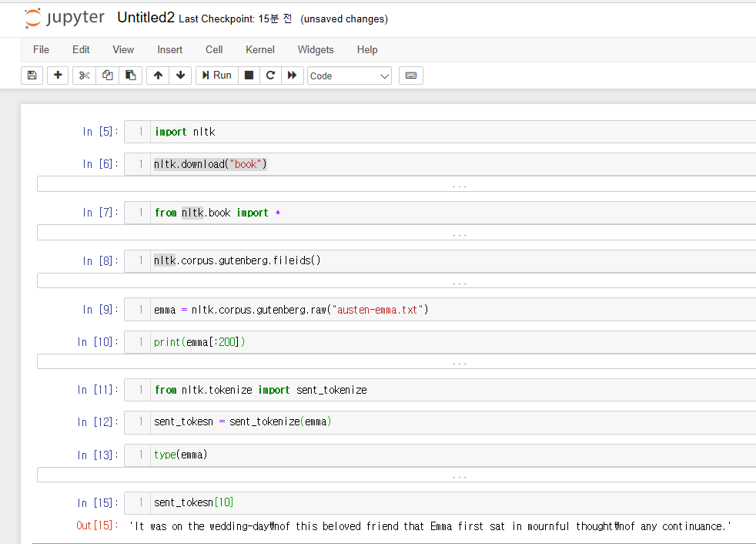Screen dimensions: 756x544
Task: Cut selected cells with scissors icon
Action: [85, 76]
